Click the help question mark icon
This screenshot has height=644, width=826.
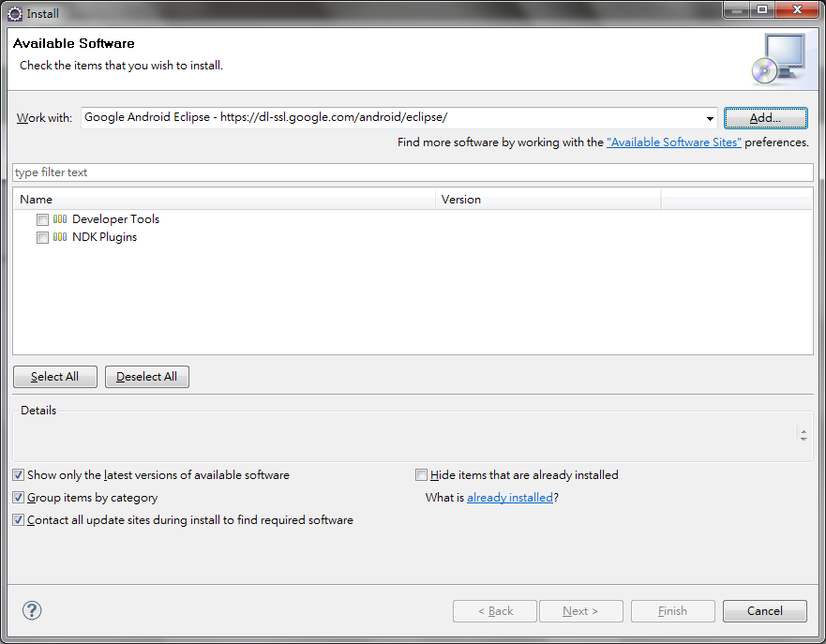tap(32, 610)
